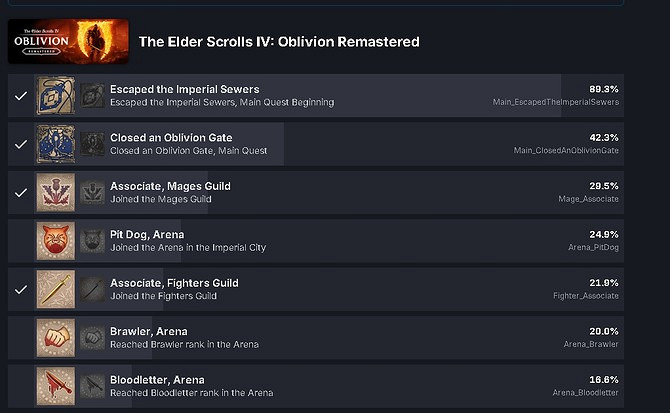The height and width of the screenshot is (413, 670).
Task: Click the Escaped the Imperial Sewers colored icon
Action: point(56,95)
